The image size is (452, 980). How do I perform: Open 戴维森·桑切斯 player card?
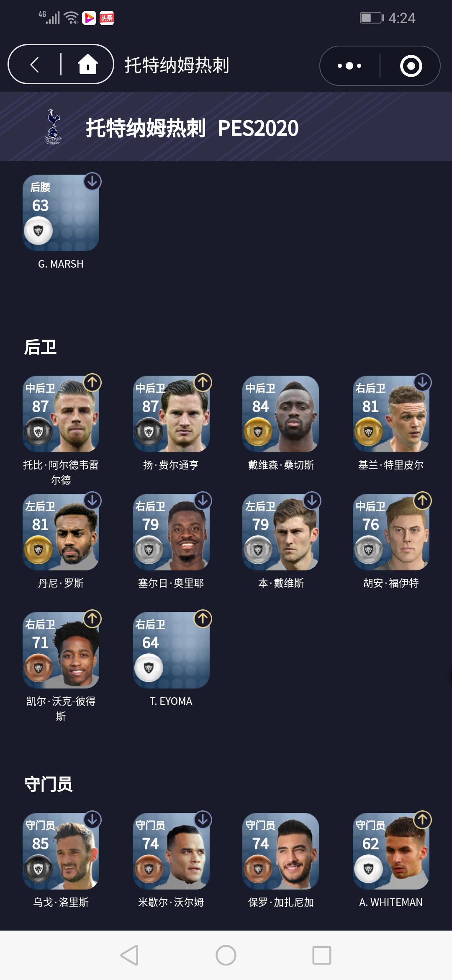[281, 414]
